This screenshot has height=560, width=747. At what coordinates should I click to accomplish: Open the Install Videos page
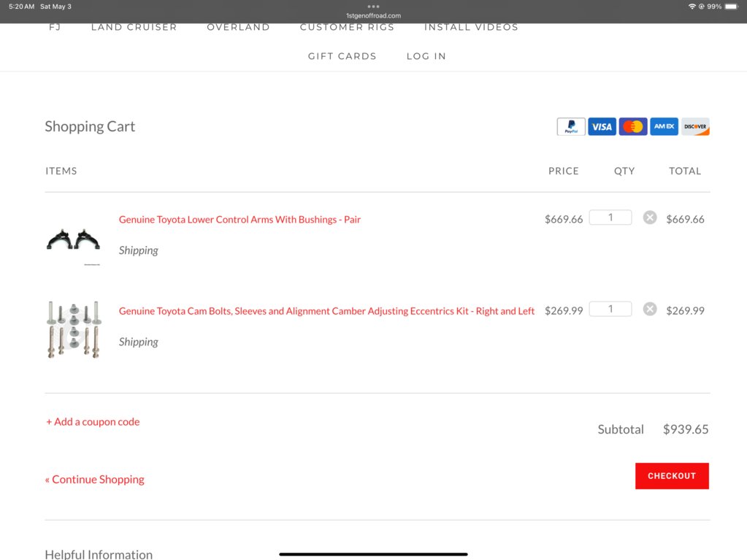pos(471,27)
